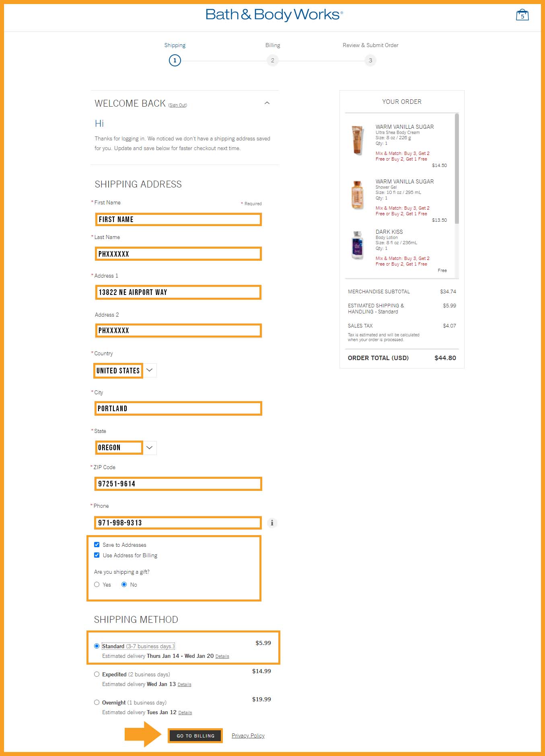The image size is (545, 756).
Task: Open the State dropdown arrow
Action: coord(149,447)
